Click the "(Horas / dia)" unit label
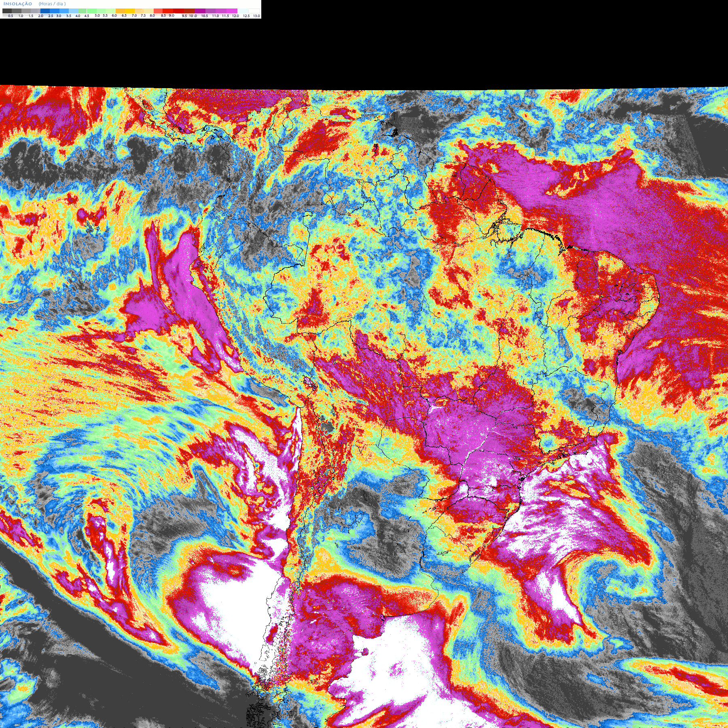Image resolution: width=728 pixels, height=728 pixels. pos(52,4)
